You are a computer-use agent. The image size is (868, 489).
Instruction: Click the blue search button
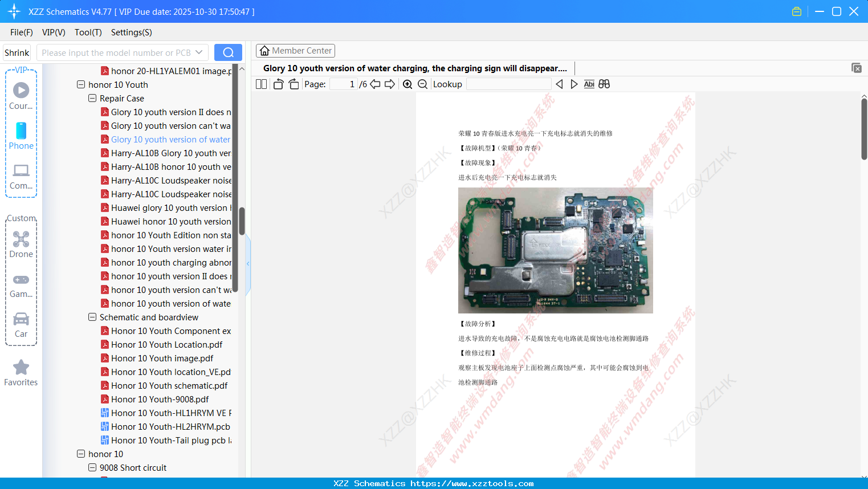click(228, 52)
